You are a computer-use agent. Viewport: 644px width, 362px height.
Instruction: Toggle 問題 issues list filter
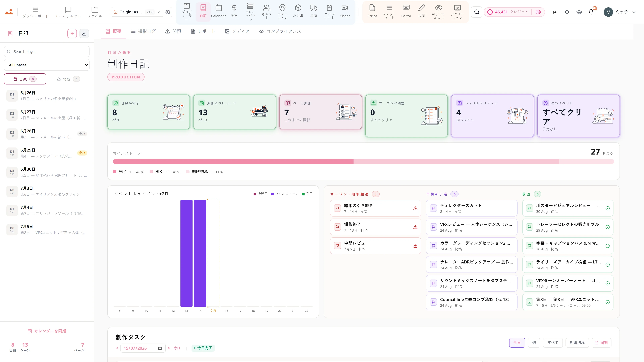pyautogui.click(x=68, y=79)
